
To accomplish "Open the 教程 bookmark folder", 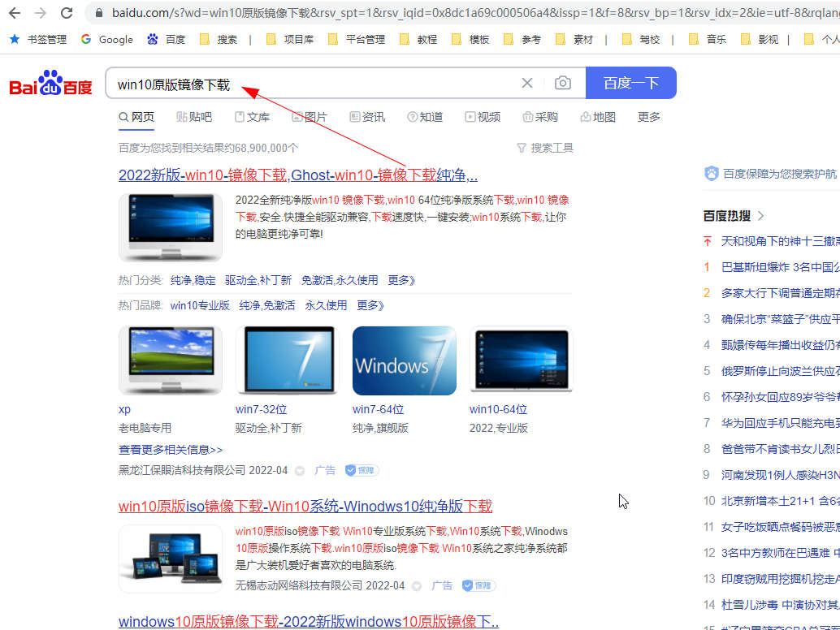I will 418,39.
